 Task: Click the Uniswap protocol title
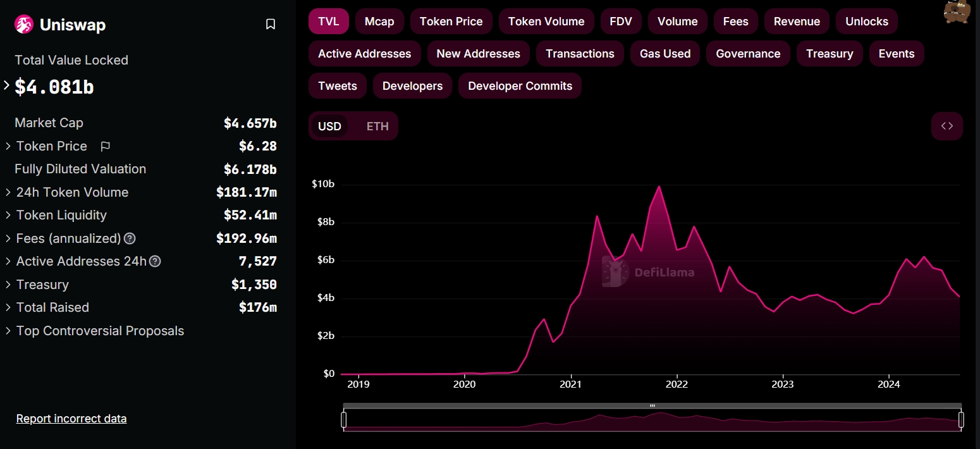(73, 25)
